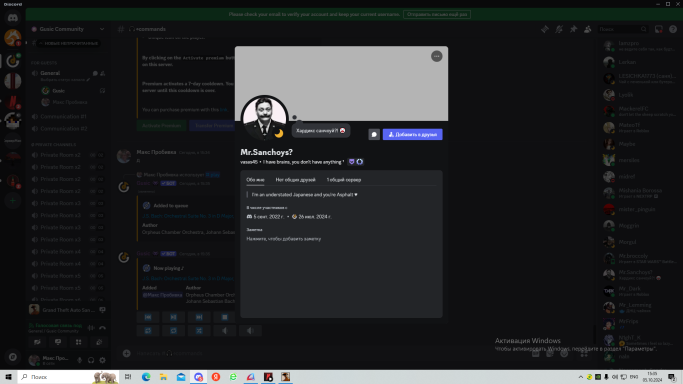Image resolution: width=683 pixels, height=384 pixels.
Task: Expand the Gusic Community server dropdown
Action: (101, 29)
